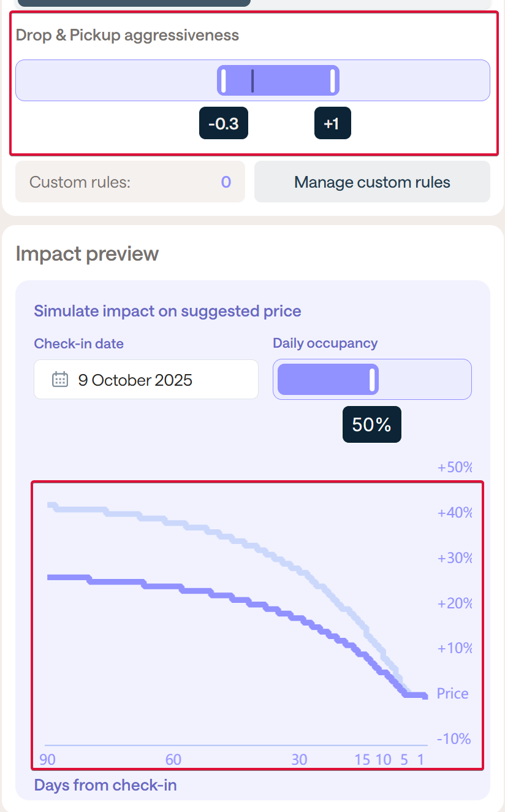Viewport: 505px width, 812px height.
Task: Click the 60 days axis label
Action: click(173, 760)
